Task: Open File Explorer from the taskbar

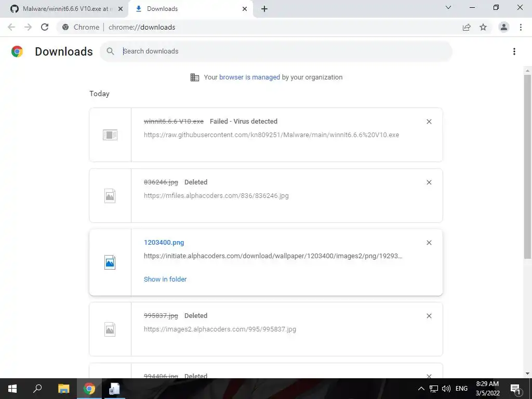Action: 63,389
